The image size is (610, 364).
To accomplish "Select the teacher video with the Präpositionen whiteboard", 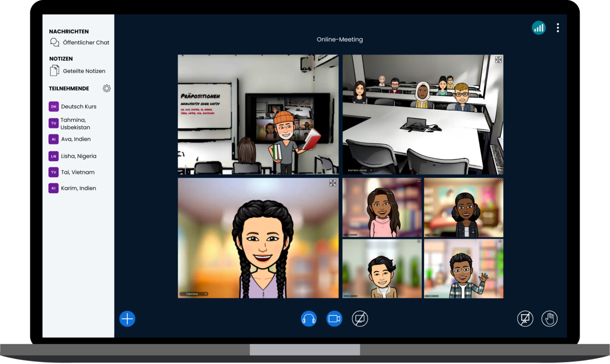I will (x=258, y=114).
